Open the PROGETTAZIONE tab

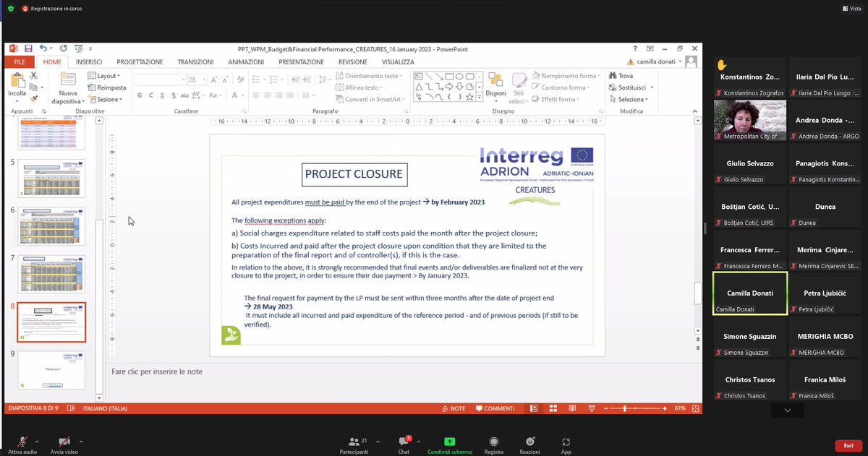140,62
